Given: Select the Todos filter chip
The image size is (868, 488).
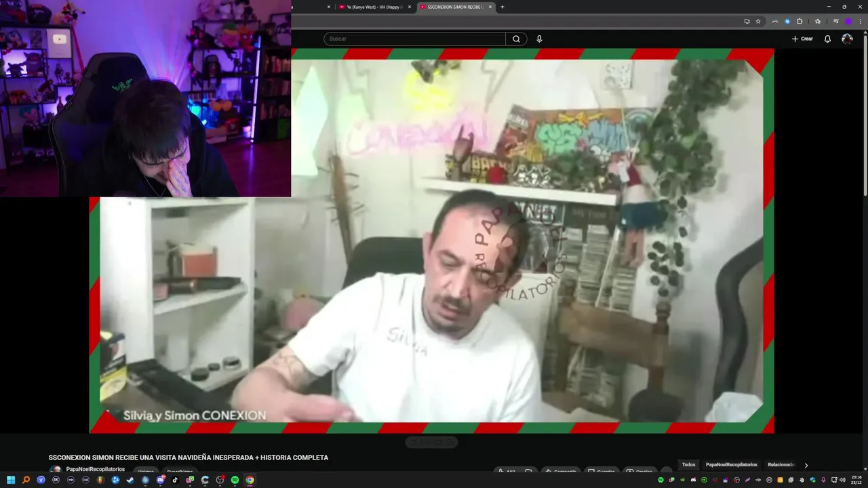Looking at the screenshot, I should click(688, 465).
